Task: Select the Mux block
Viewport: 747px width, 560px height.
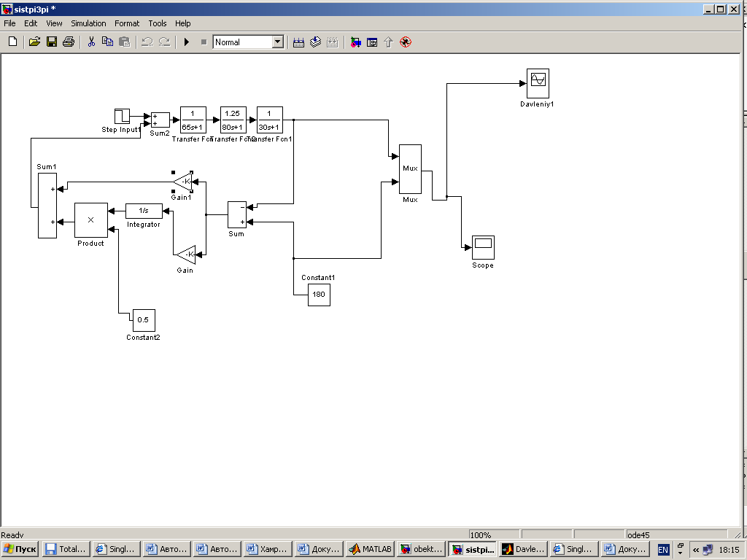Action: click(410, 169)
